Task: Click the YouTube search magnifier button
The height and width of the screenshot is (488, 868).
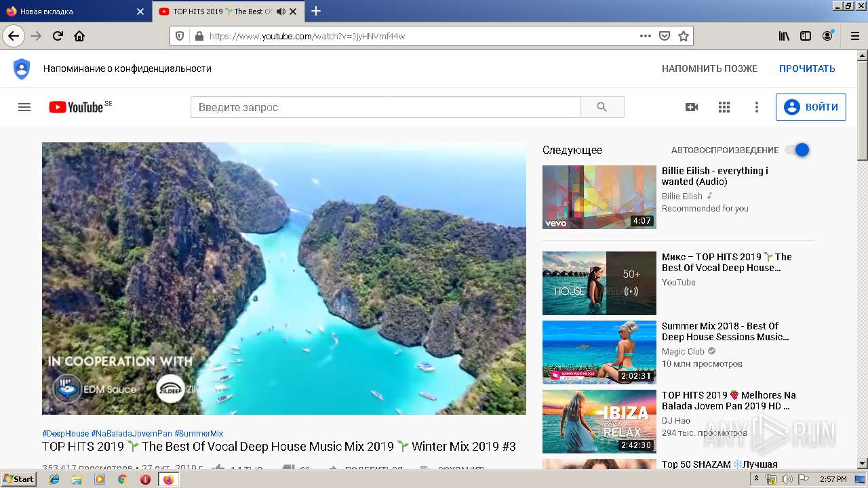Action: (x=602, y=107)
